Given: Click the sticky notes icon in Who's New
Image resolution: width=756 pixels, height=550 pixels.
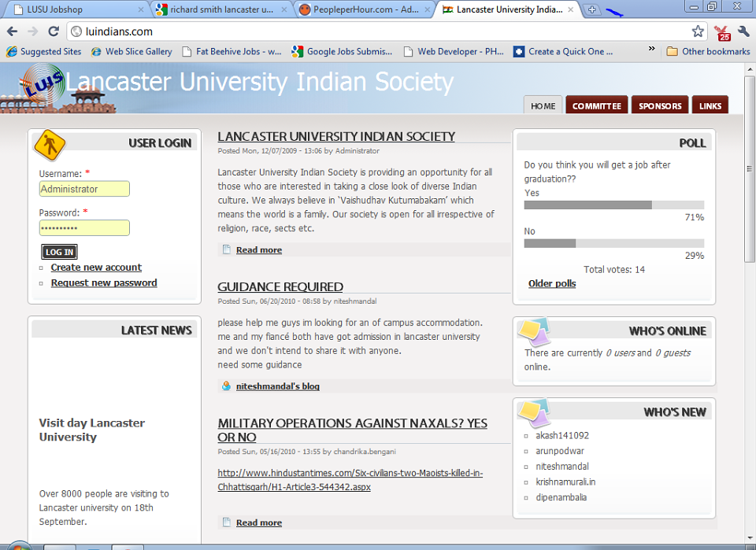Looking at the screenshot, I should (534, 413).
